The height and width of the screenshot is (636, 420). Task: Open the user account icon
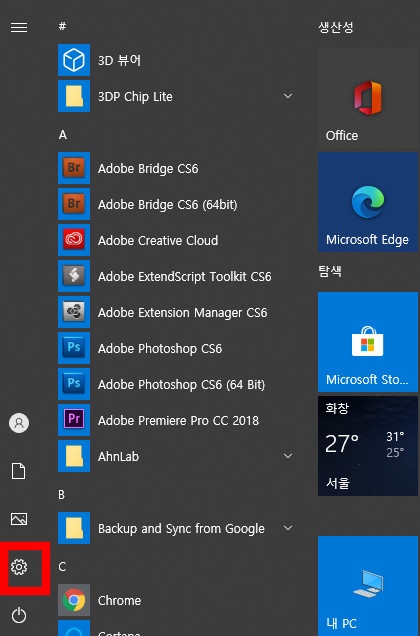point(19,423)
